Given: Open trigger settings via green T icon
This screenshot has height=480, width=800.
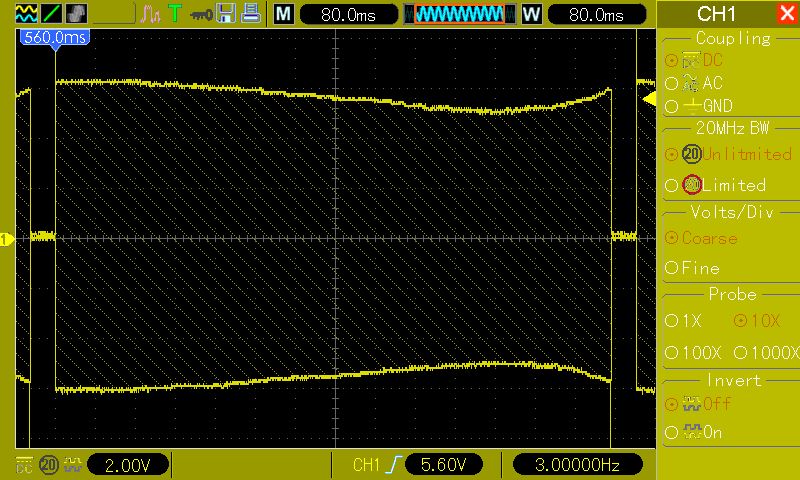Looking at the screenshot, I should (x=176, y=13).
